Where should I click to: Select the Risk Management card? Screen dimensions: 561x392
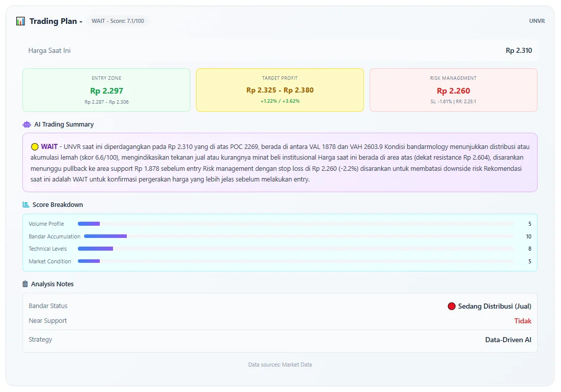453,90
